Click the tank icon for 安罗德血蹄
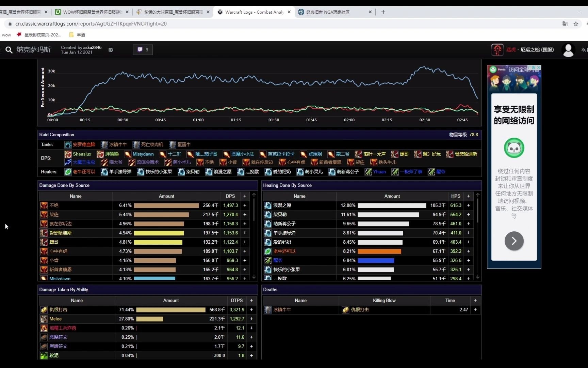The width and height of the screenshot is (588, 368). (x=68, y=145)
